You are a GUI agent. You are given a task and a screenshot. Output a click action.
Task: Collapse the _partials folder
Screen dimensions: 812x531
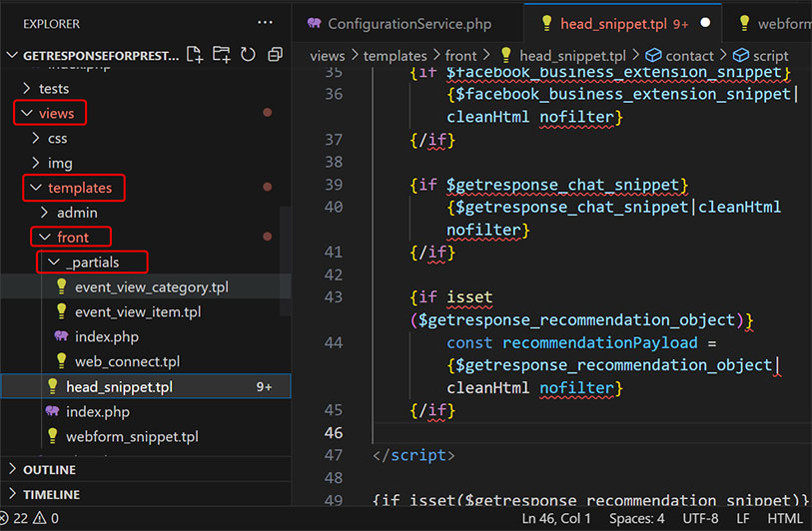click(x=54, y=262)
